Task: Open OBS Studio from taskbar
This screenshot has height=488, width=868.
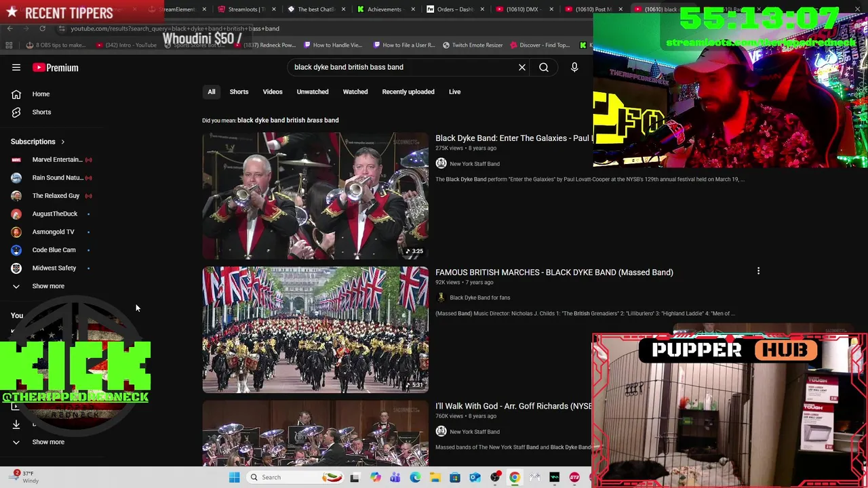Action: pos(495,477)
